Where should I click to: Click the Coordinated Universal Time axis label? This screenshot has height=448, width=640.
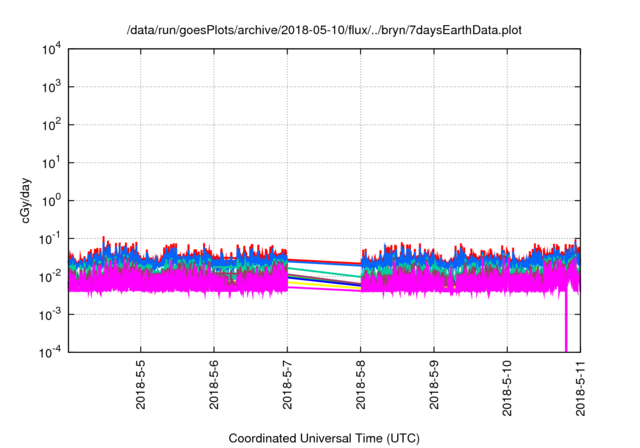point(324,438)
